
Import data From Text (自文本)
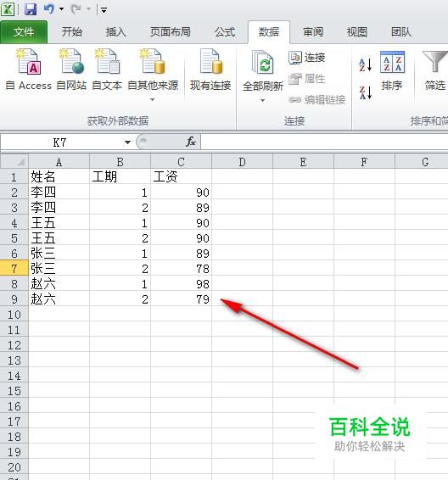click(107, 70)
